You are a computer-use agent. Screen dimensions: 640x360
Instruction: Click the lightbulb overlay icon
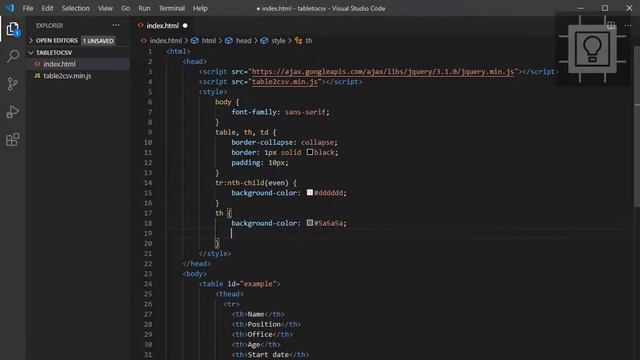tap(592, 49)
